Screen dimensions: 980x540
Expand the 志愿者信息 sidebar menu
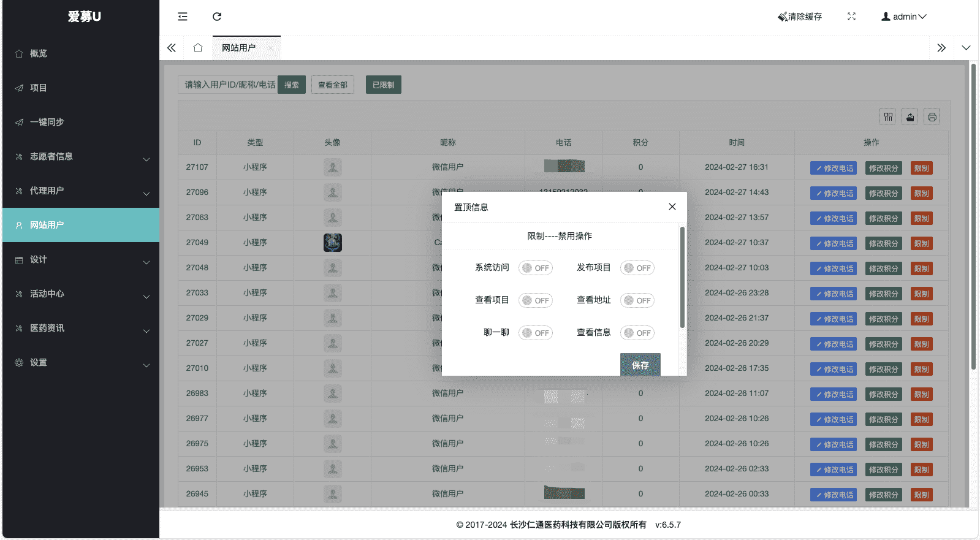81,157
